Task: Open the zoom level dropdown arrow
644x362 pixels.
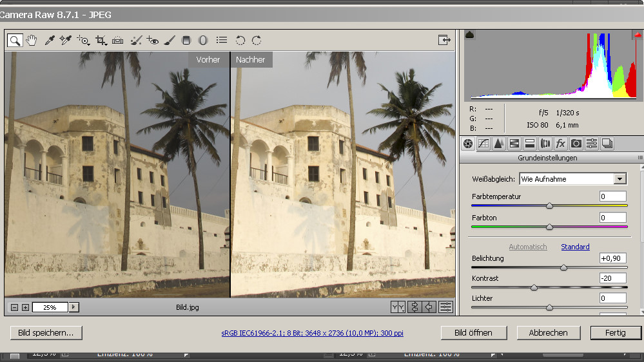Action: [x=74, y=307]
